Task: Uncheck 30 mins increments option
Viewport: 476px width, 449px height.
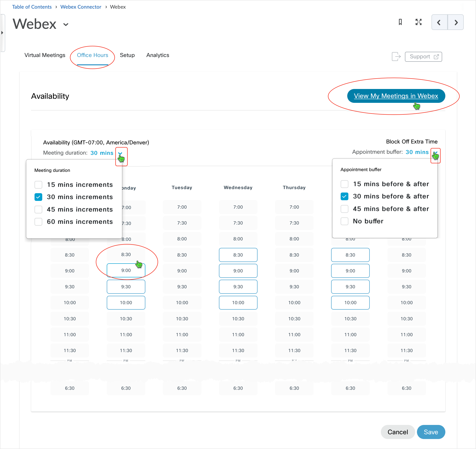Action: pos(38,197)
